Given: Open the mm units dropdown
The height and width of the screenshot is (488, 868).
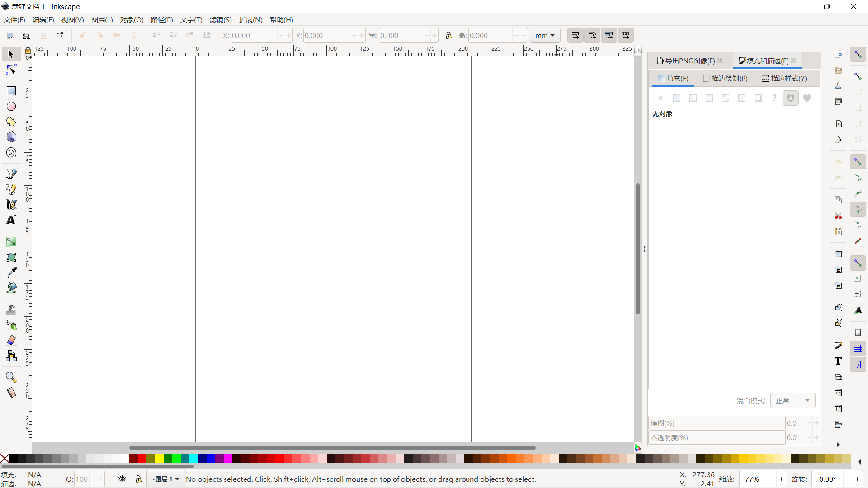Looking at the screenshot, I should (545, 35).
